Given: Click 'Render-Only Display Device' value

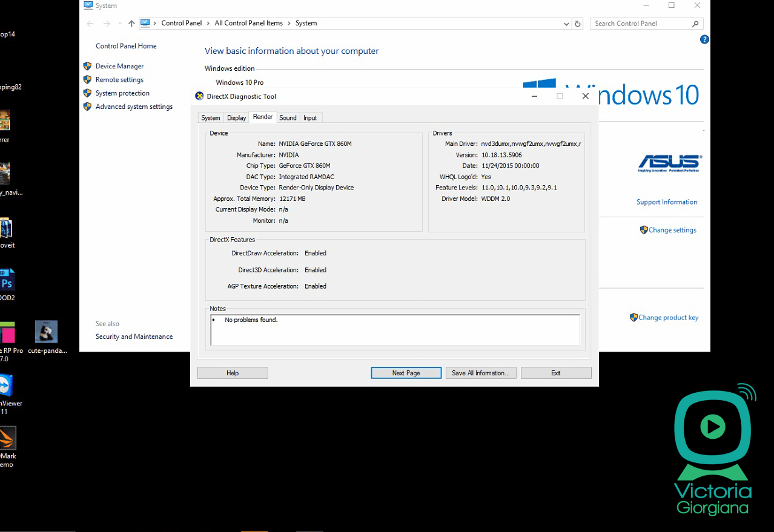Looking at the screenshot, I should 316,188.
